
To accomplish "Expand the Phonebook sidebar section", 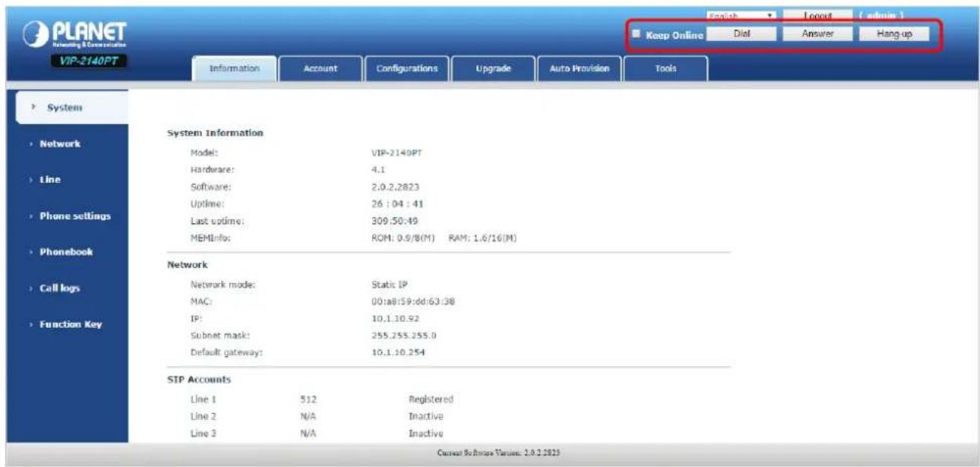I will click(x=65, y=251).
